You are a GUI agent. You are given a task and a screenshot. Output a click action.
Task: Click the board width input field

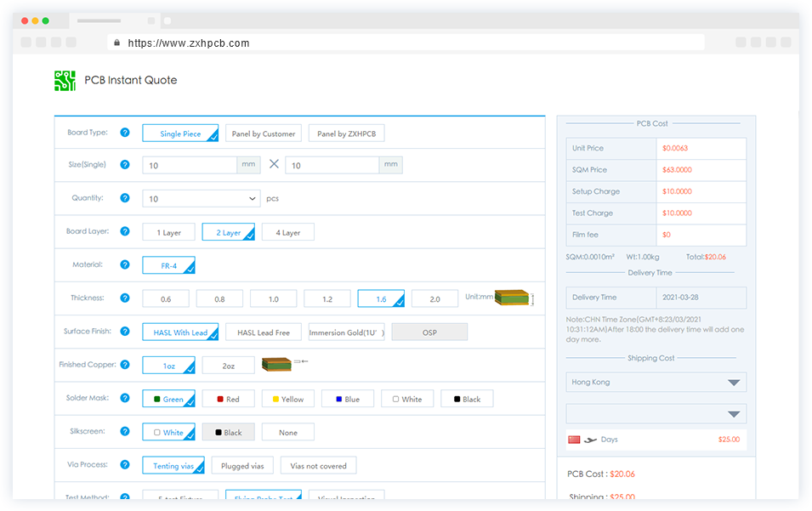pyautogui.click(x=190, y=165)
